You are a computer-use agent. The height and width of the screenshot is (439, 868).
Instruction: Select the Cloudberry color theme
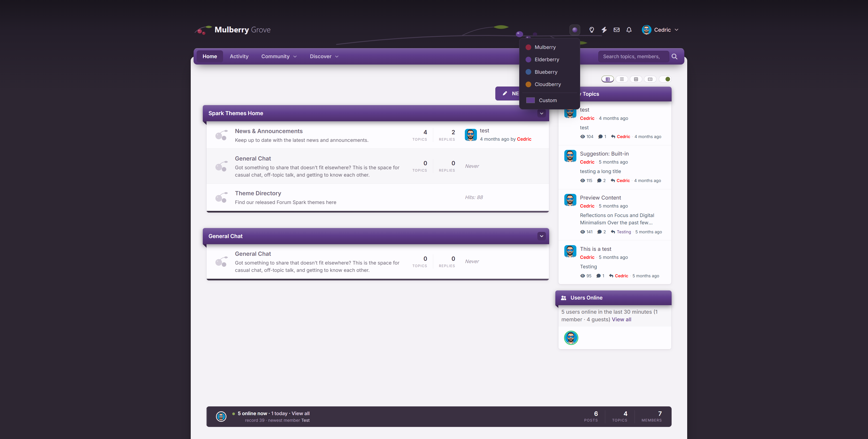550,84
